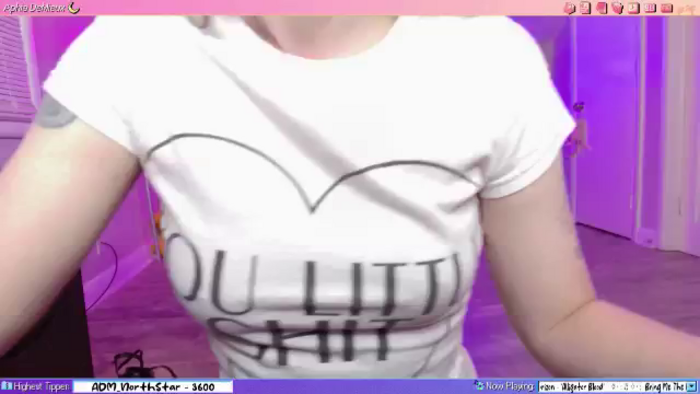Click the pink heart gem icon
This screenshot has height=394, width=700.
coord(617,8)
